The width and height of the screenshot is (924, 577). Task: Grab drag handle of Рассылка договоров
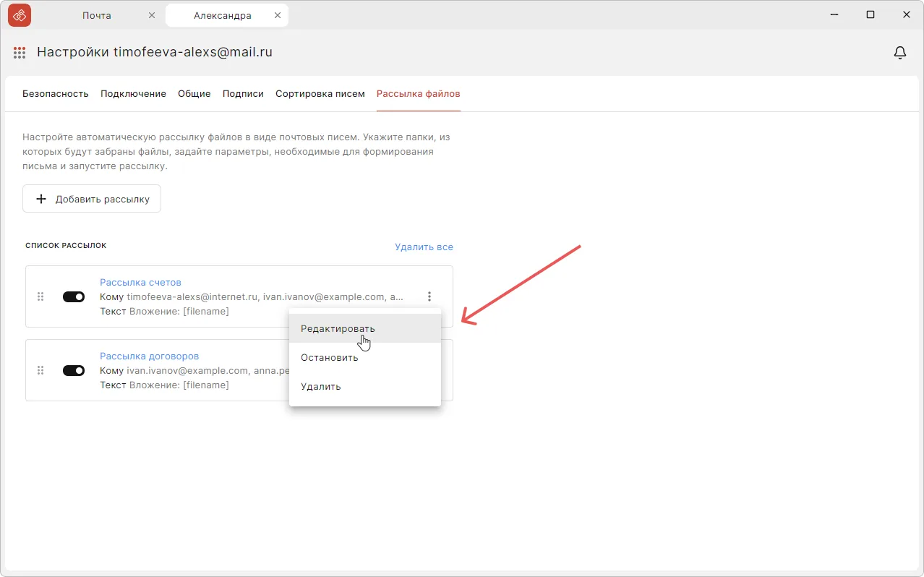[40, 370]
